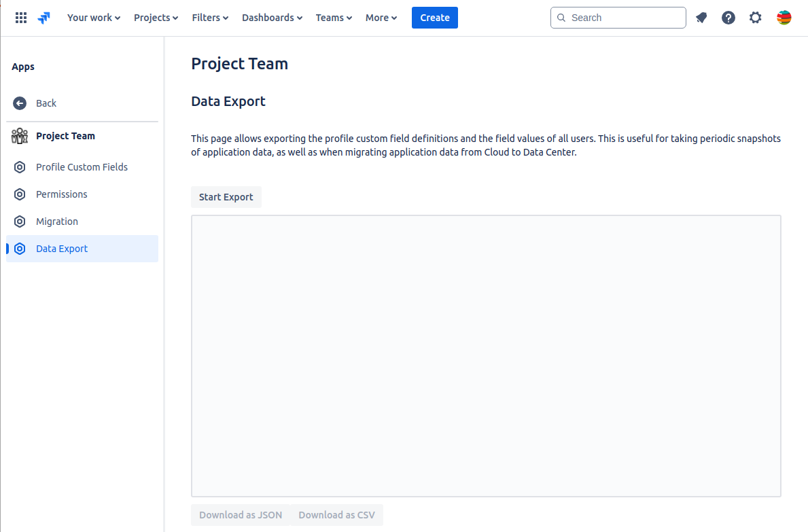Click the Back arrow icon in sidebar
This screenshot has width=808, height=532.
click(x=20, y=103)
